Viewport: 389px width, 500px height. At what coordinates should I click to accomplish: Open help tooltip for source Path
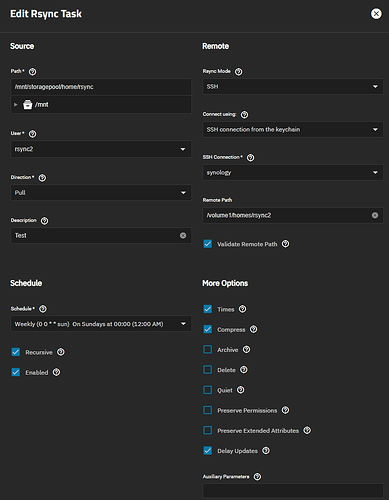(x=32, y=72)
